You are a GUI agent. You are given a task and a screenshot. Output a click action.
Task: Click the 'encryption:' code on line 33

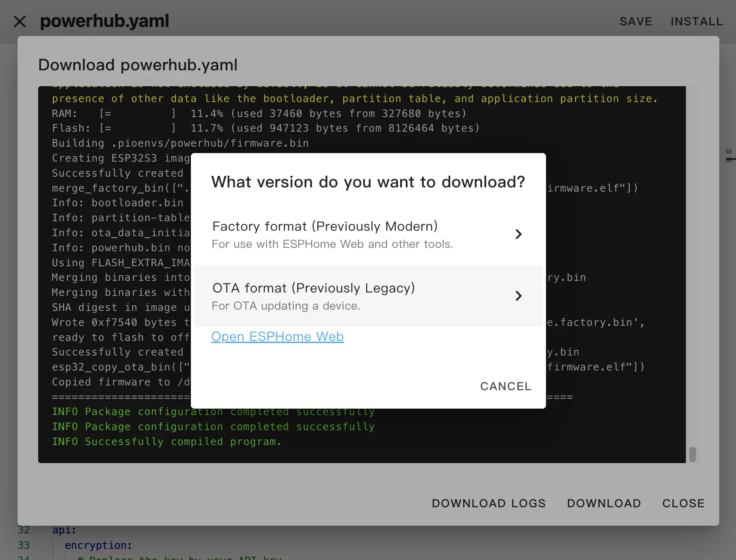(x=98, y=545)
